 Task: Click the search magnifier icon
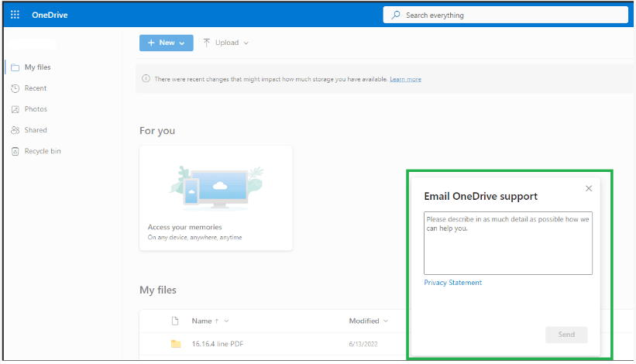point(396,15)
